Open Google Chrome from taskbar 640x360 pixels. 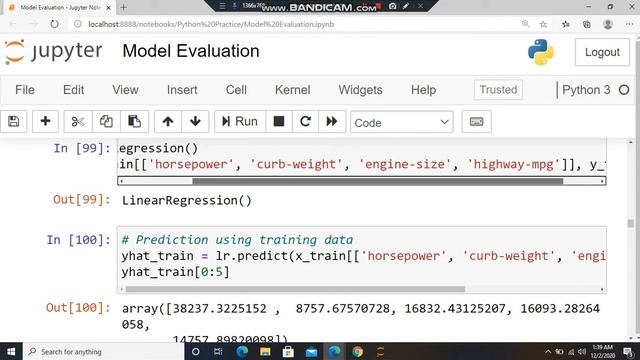click(x=358, y=351)
